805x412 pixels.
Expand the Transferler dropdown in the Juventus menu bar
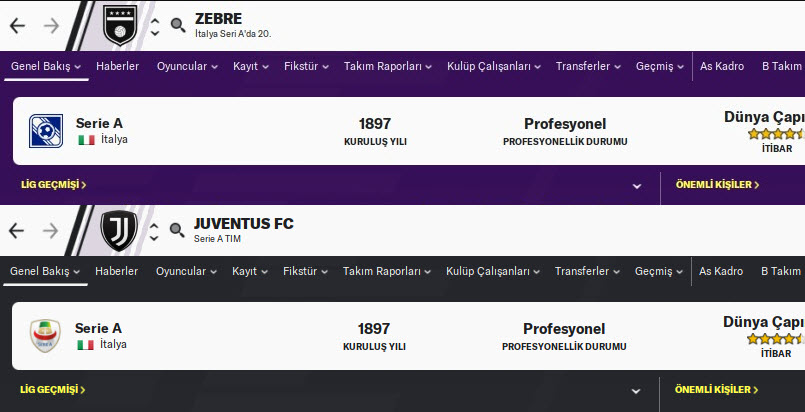click(x=588, y=272)
